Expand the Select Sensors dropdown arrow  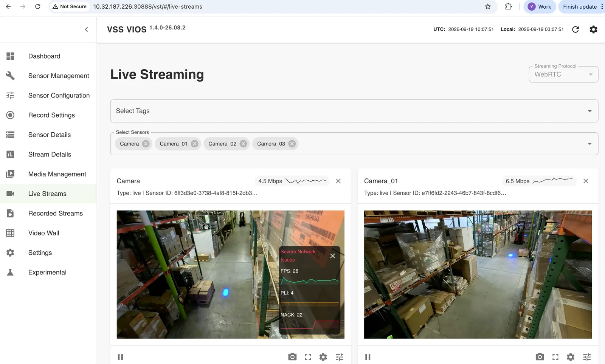pyautogui.click(x=590, y=144)
